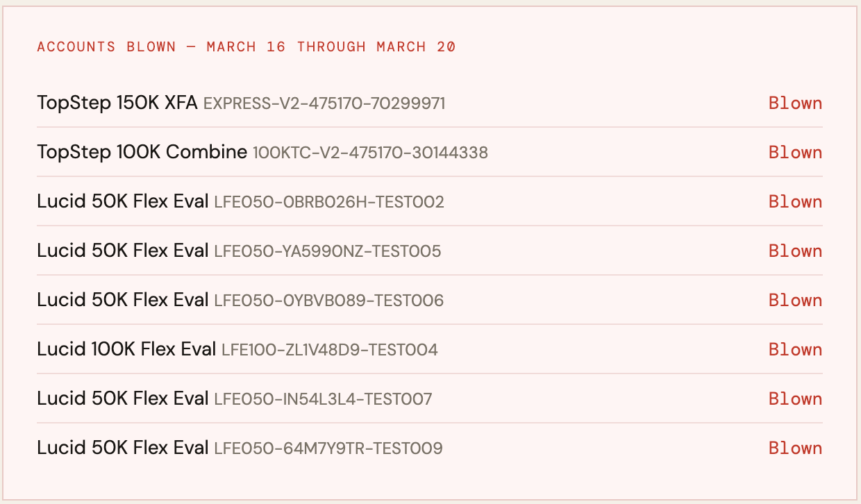The width and height of the screenshot is (861, 504).
Task: Select account ID LFE050-64M7Y9TR-TEST009
Action: pyautogui.click(x=328, y=448)
